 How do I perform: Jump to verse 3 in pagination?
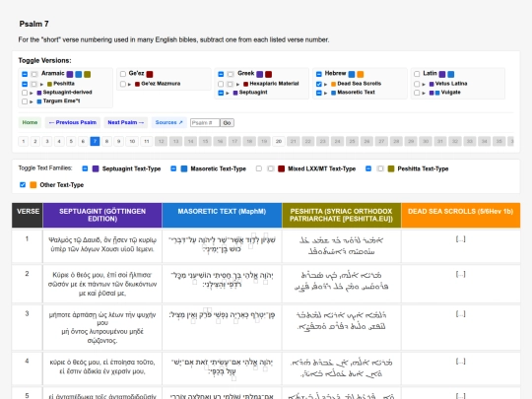click(x=47, y=141)
